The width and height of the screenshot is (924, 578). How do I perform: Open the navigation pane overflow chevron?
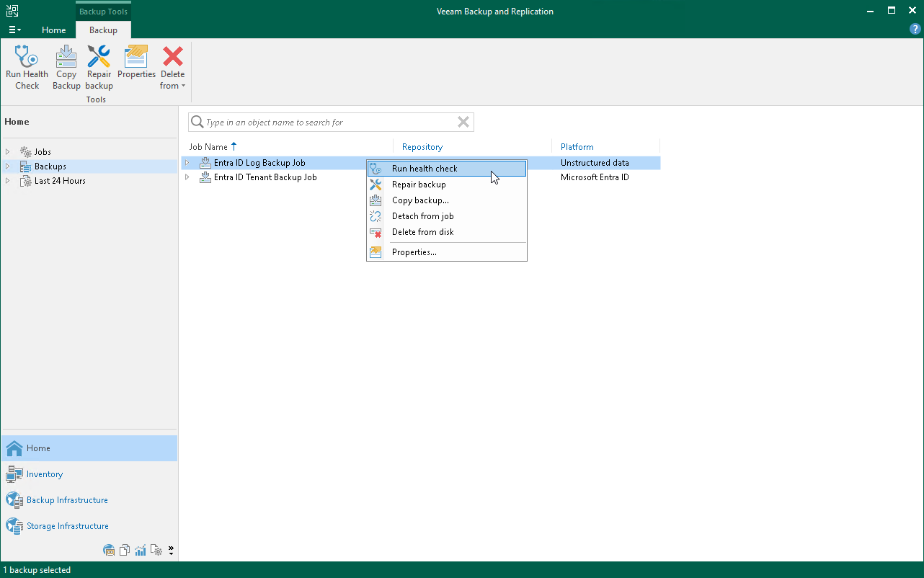point(171,551)
